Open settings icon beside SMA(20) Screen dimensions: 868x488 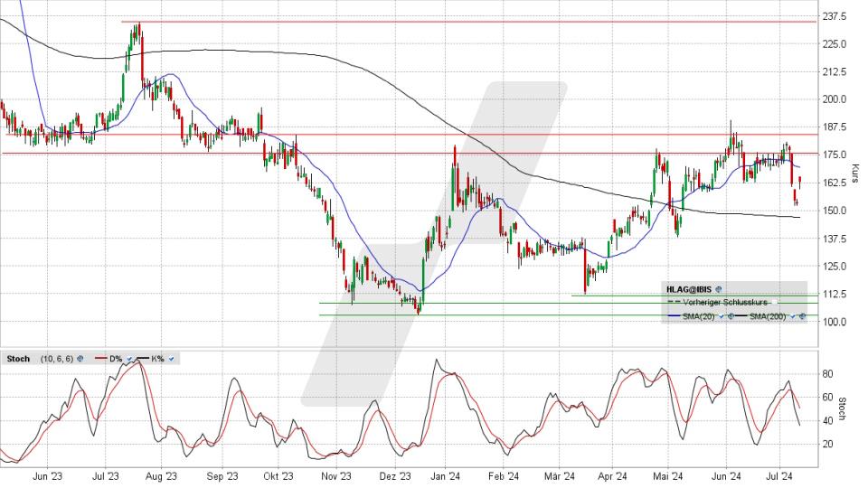731,316
